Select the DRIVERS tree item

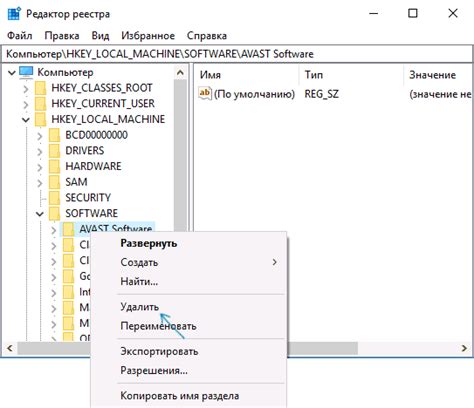85,151
